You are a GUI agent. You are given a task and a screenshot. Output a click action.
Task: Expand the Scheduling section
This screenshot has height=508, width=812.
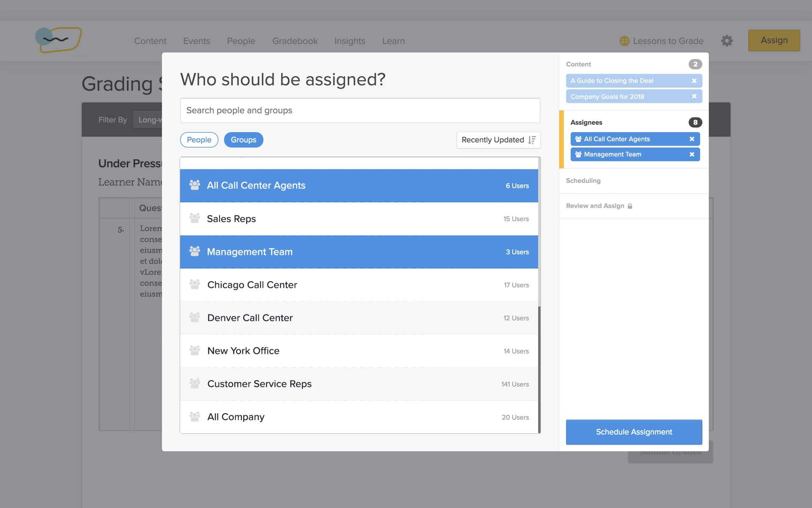(x=583, y=181)
